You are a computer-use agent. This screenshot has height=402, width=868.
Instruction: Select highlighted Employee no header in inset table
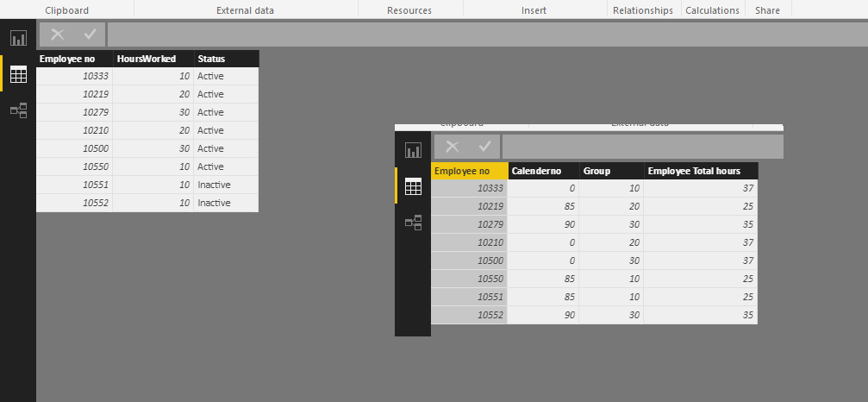(470, 171)
